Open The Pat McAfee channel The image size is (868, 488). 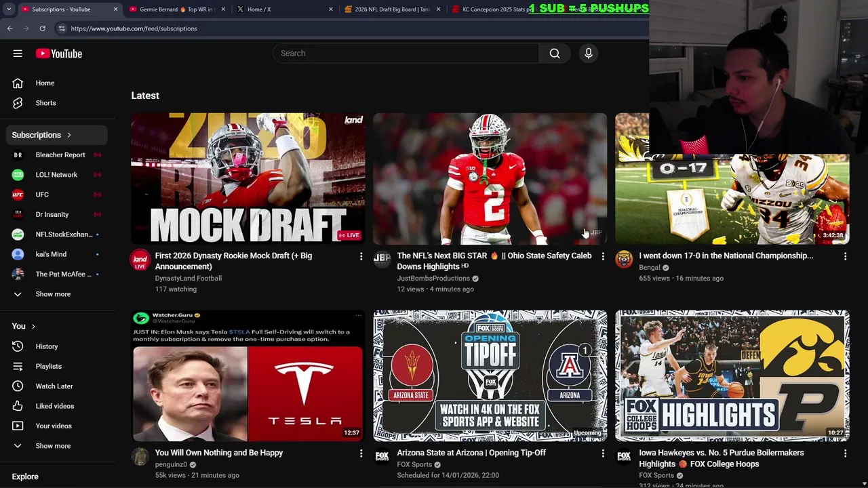[x=58, y=274]
